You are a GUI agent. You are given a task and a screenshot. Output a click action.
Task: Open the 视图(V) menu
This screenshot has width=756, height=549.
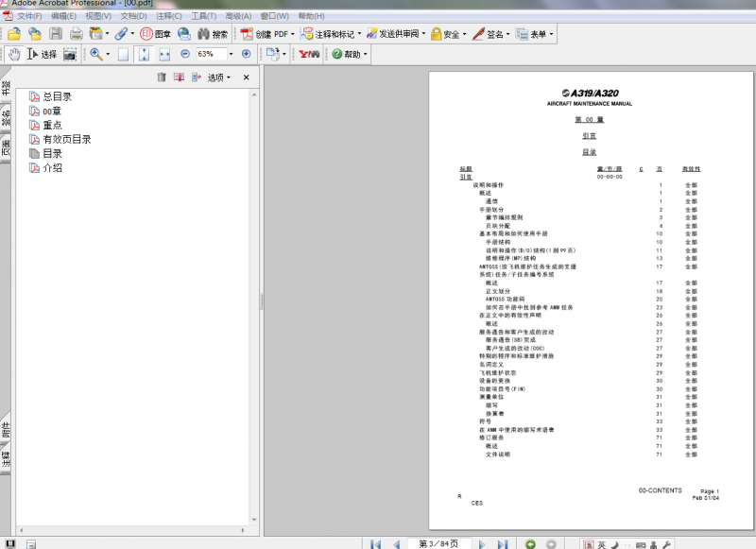[x=98, y=16]
